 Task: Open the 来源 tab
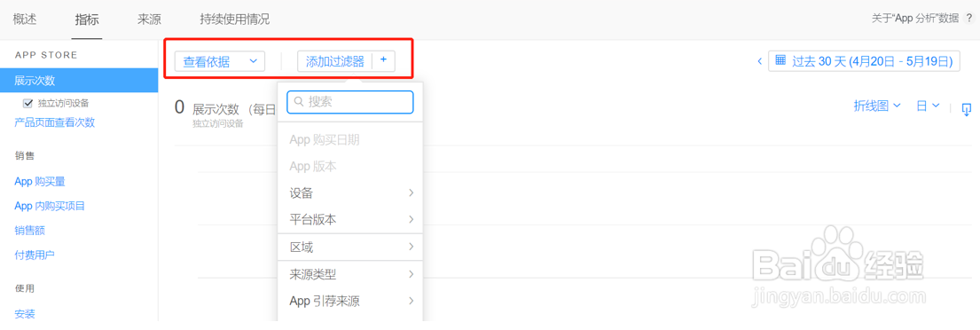149,20
